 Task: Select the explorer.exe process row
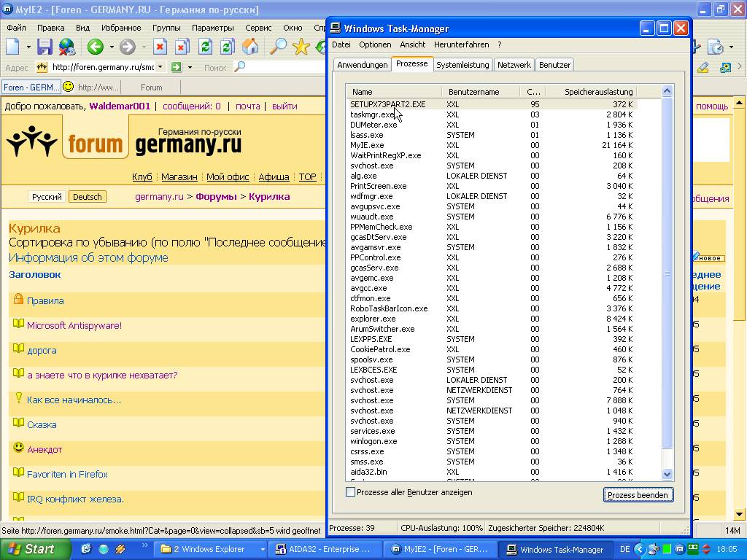pyautogui.click(x=492, y=319)
